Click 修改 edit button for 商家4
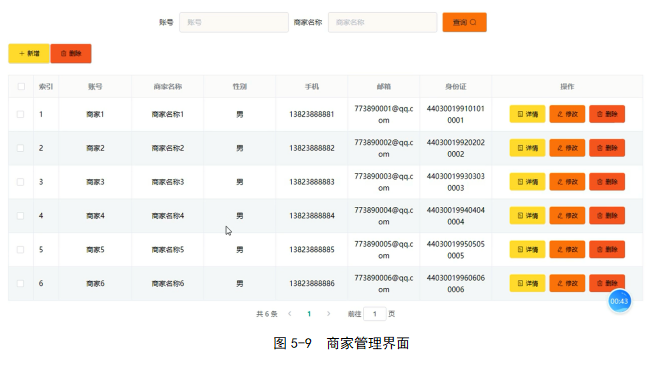646x367 pixels. tap(567, 215)
